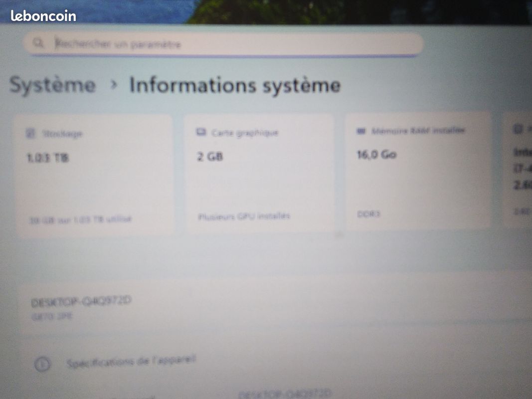Viewport: 532px width, 399px height.
Task: Focus the Rechercher un paramètre search field
Action: [x=224, y=44]
